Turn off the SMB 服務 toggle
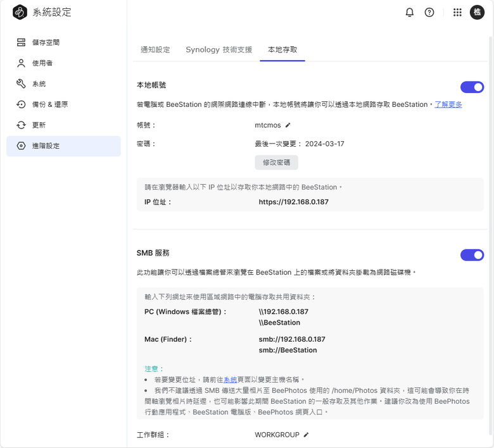Screen dimensions: 494x448 (472, 255)
